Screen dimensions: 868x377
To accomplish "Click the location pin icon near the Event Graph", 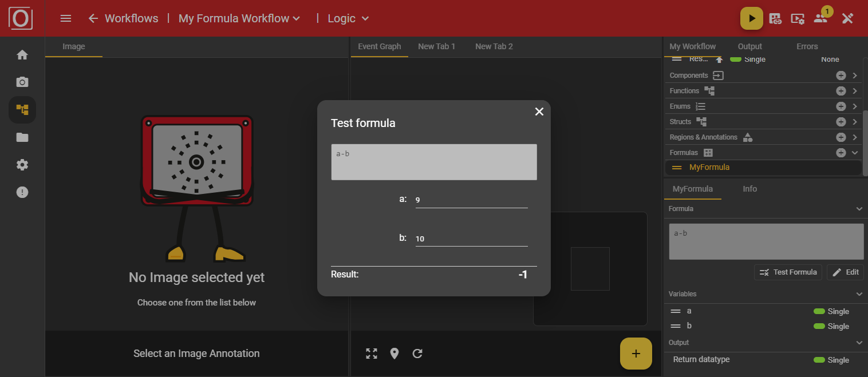I will [394, 354].
